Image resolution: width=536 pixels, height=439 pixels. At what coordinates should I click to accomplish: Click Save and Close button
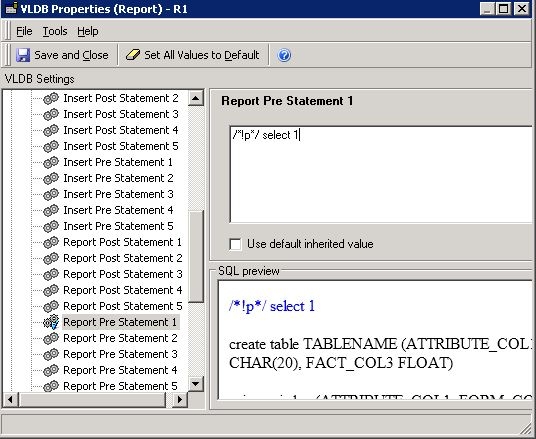pos(62,55)
